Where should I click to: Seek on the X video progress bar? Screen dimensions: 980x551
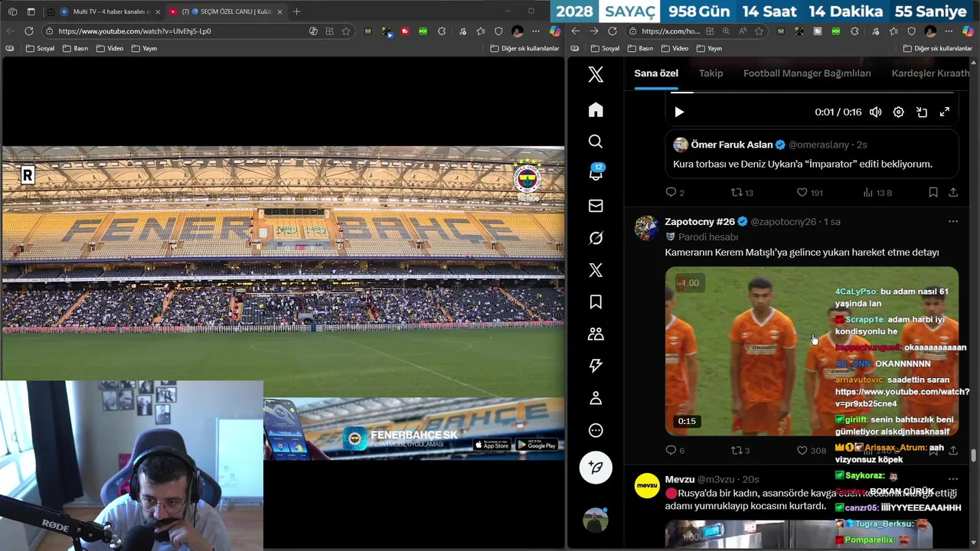(x=812, y=93)
